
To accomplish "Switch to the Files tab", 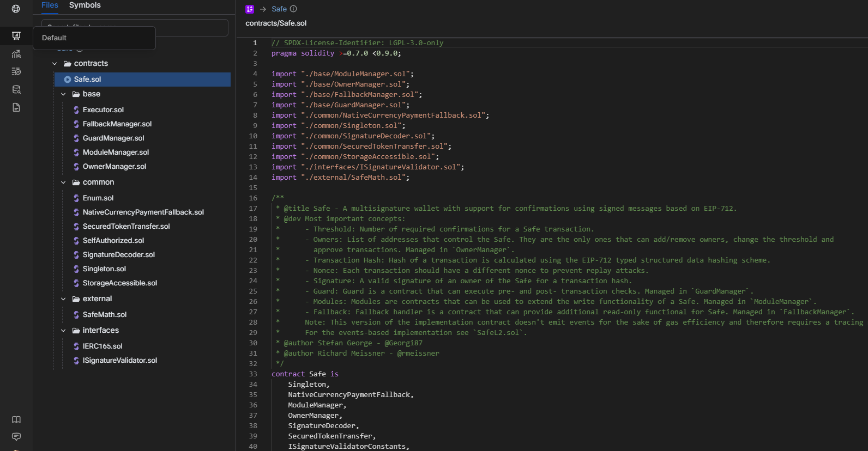I will click(50, 5).
